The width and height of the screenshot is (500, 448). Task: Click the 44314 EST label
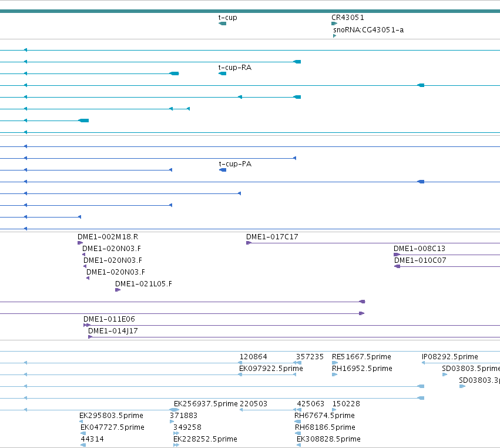pos(92,439)
